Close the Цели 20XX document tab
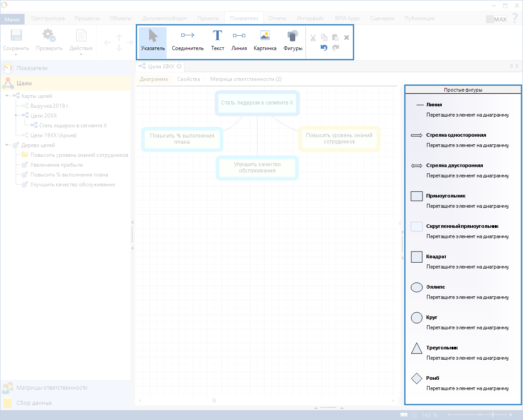This screenshot has width=523, height=420. click(x=179, y=66)
